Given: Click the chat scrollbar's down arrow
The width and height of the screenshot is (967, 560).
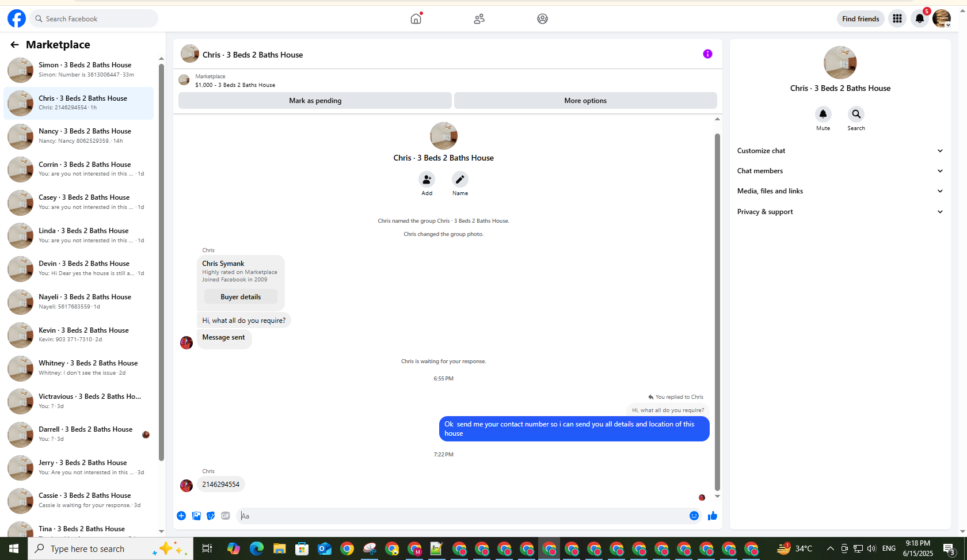Looking at the screenshot, I should [x=717, y=496].
